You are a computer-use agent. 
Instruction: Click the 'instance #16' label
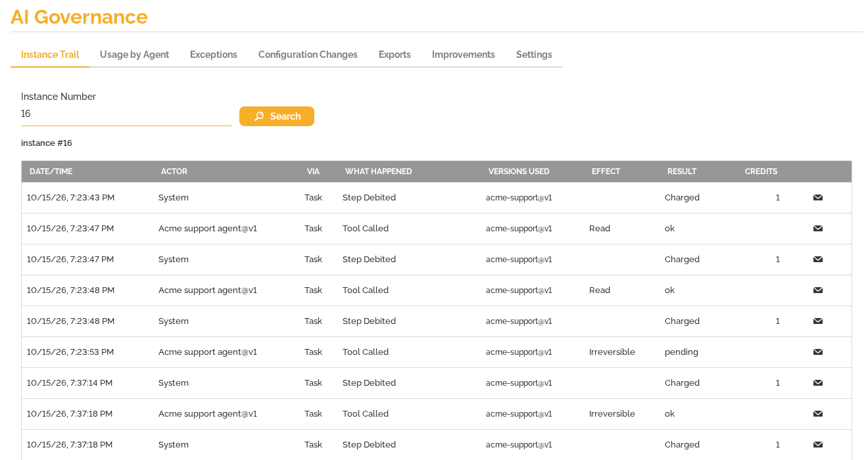(x=47, y=143)
